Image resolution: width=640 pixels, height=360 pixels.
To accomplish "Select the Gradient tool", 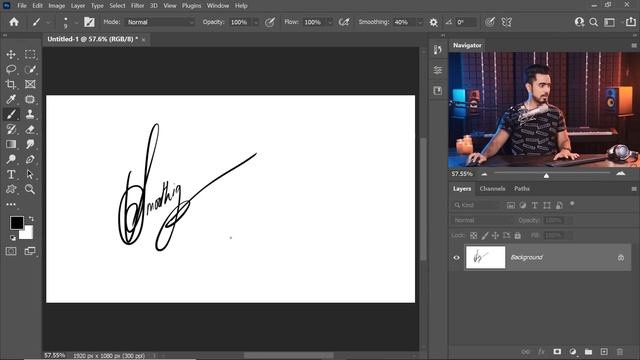I will point(11,144).
